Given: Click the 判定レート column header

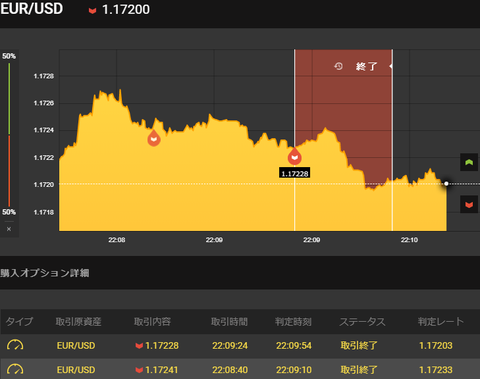Looking at the screenshot, I should 441,322.
